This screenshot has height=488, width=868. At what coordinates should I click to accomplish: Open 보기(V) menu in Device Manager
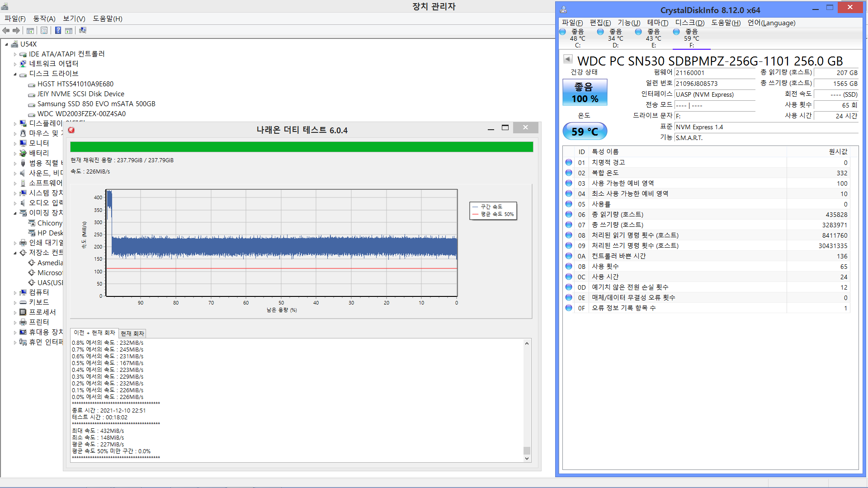(74, 19)
